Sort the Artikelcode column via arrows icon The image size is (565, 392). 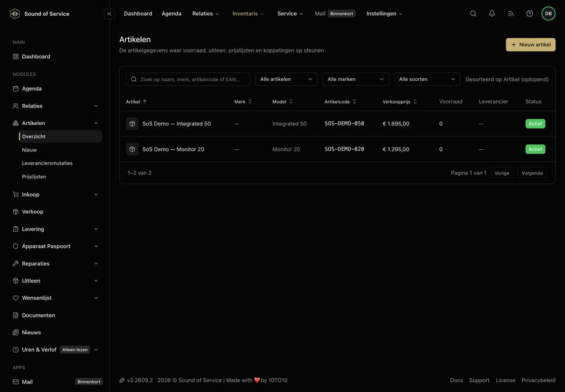354,102
